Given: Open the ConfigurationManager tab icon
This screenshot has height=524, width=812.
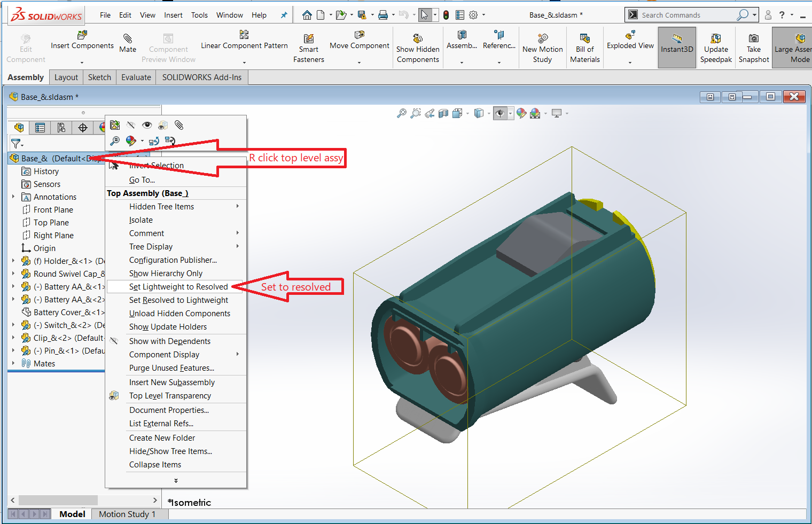Looking at the screenshot, I should tap(61, 128).
